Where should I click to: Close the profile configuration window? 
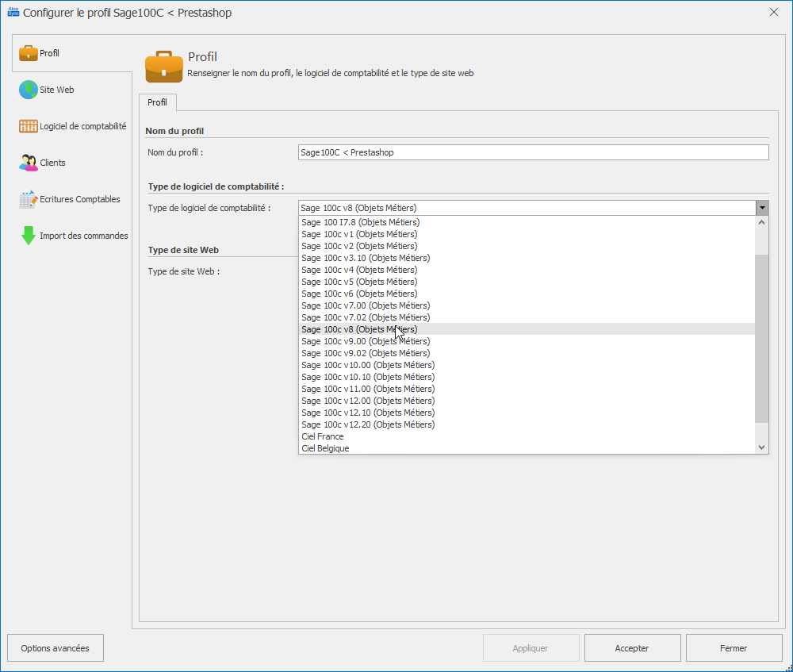point(774,12)
